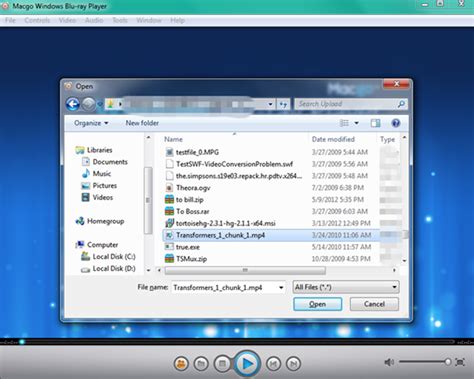474x379 pixels.
Task: Open the Window menu
Action: [149, 20]
